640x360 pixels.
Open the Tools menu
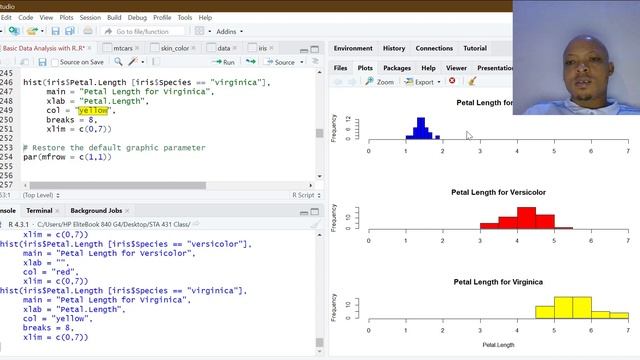click(184, 18)
